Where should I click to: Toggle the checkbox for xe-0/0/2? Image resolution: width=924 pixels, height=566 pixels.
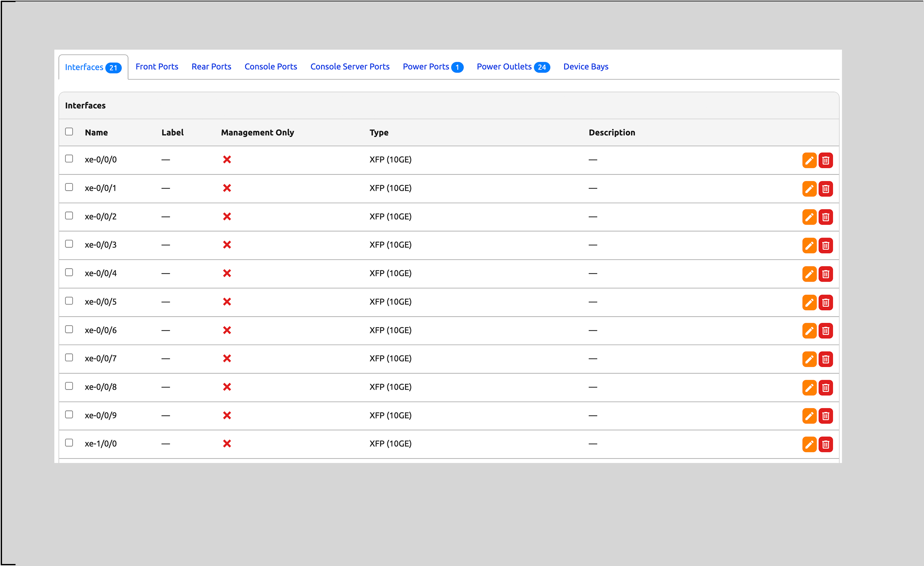69,215
